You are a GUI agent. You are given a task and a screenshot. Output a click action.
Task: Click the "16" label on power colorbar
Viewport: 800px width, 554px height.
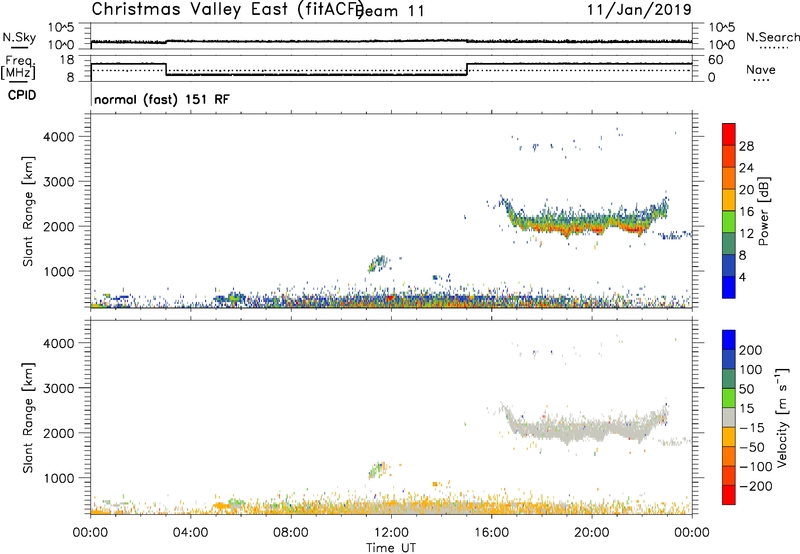(x=746, y=212)
